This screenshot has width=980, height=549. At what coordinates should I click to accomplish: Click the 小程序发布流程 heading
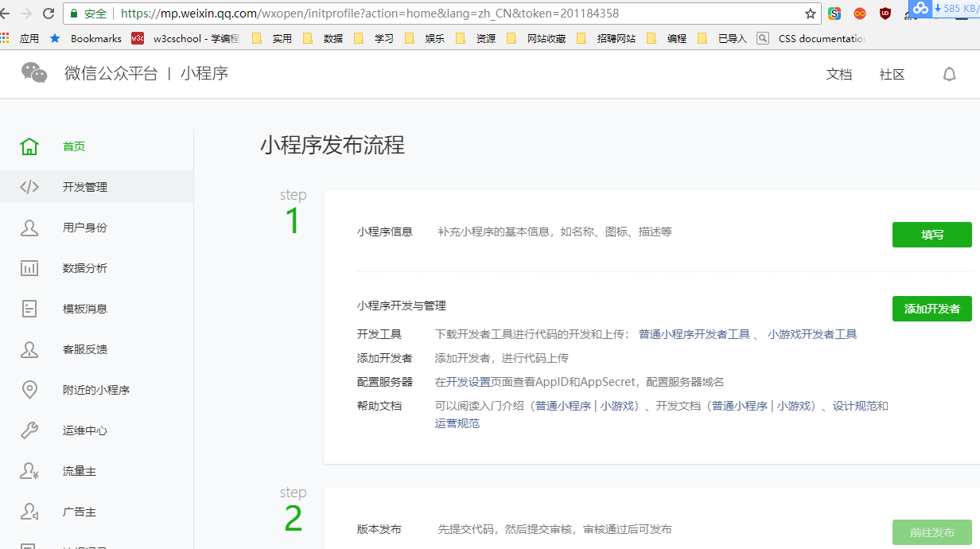click(332, 145)
